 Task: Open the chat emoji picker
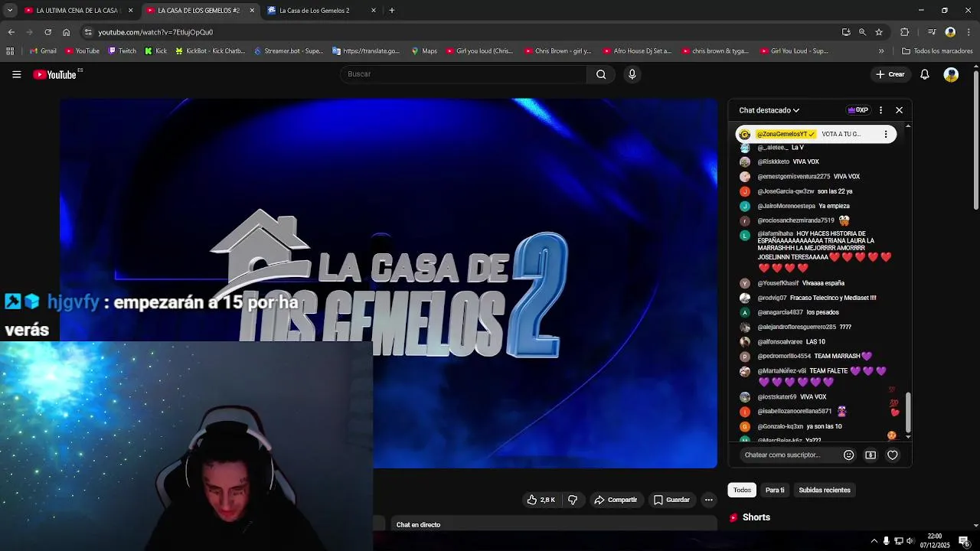848,455
